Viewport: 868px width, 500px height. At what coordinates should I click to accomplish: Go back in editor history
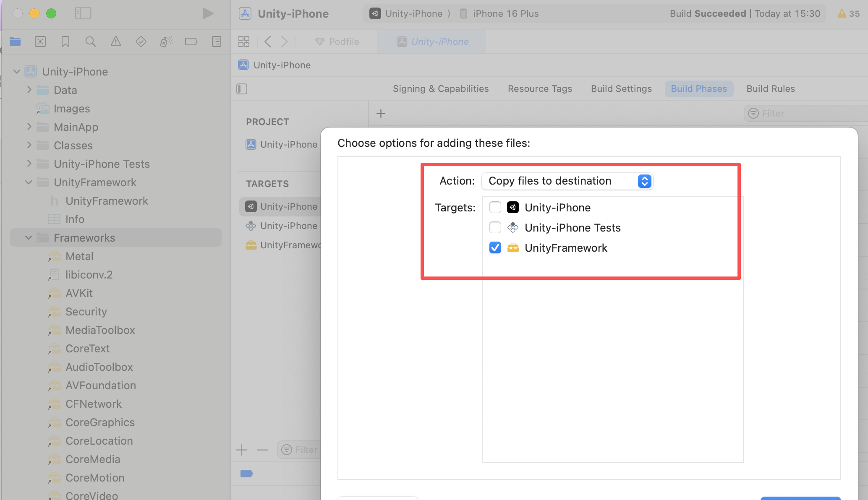[x=268, y=42]
